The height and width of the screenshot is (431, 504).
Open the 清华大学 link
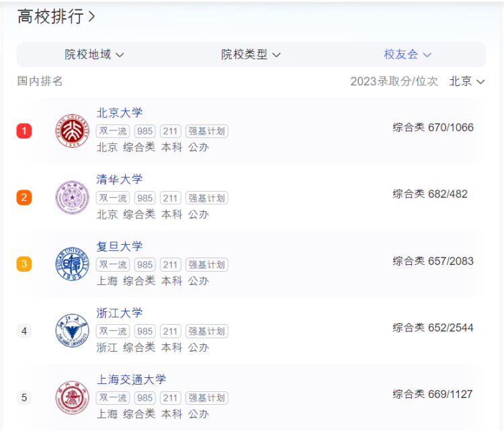119,180
